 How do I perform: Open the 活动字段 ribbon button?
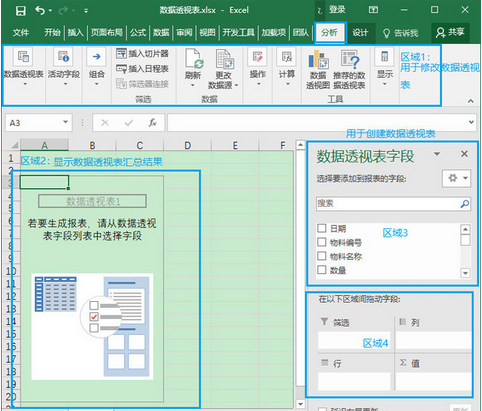64,67
